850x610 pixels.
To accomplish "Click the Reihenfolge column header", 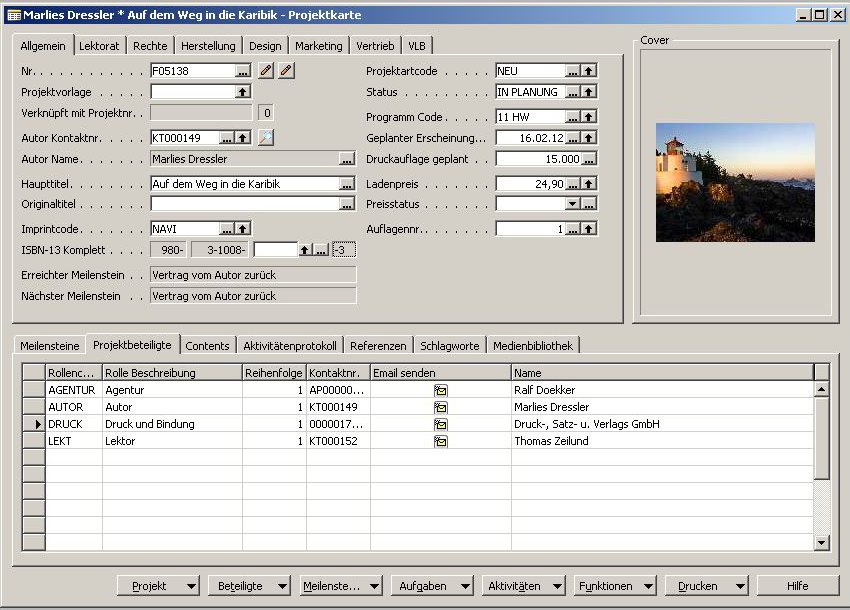I will coord(274,373).
